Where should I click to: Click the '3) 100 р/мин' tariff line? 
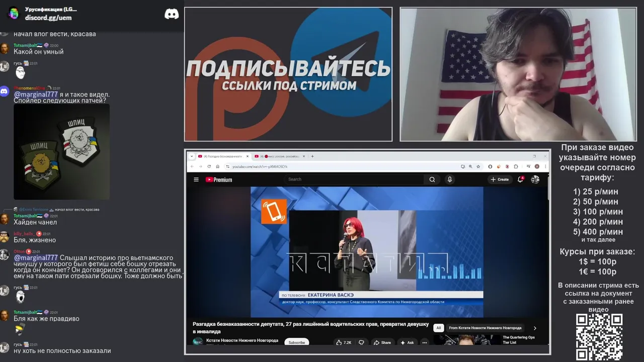(x=598, y=212)
